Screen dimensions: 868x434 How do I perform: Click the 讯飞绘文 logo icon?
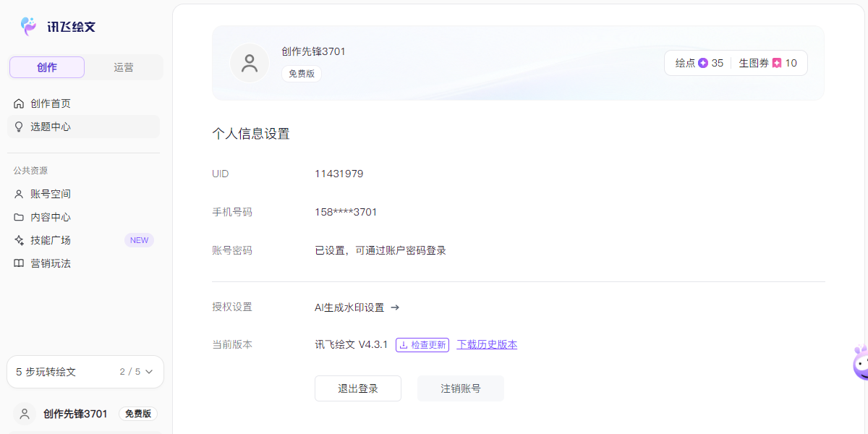click(29, 27)
